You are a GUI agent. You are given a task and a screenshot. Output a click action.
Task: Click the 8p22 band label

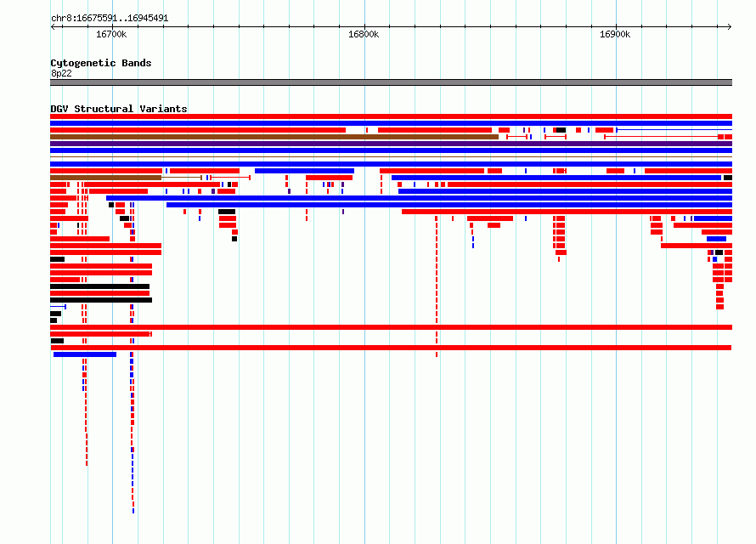point(61,73)
